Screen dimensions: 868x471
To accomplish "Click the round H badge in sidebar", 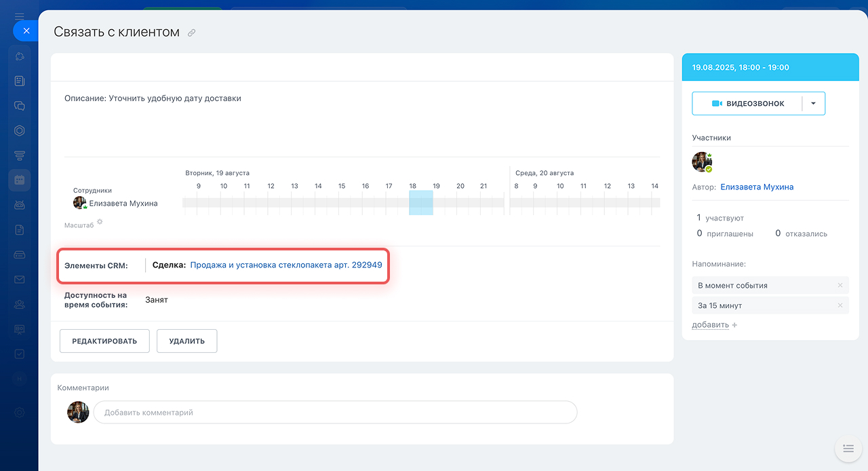I will coord(20,379).
